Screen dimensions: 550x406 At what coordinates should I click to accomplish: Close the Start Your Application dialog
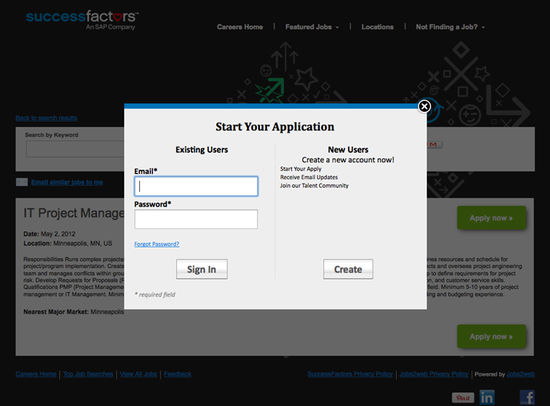(424, 106)
